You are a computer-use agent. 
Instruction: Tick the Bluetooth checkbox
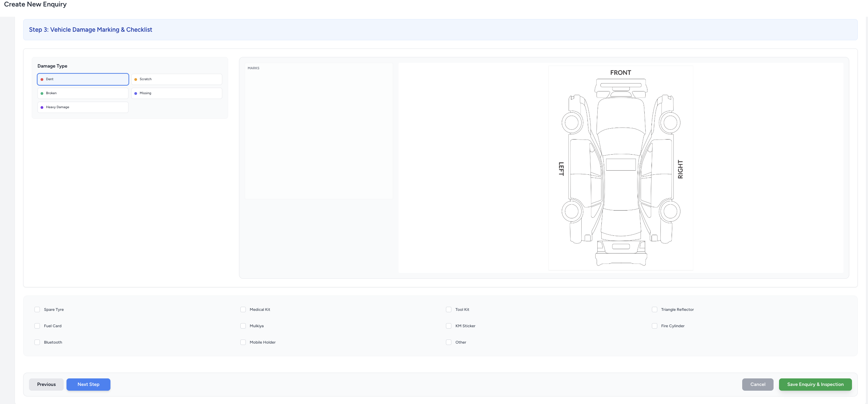tap(37, 342)
